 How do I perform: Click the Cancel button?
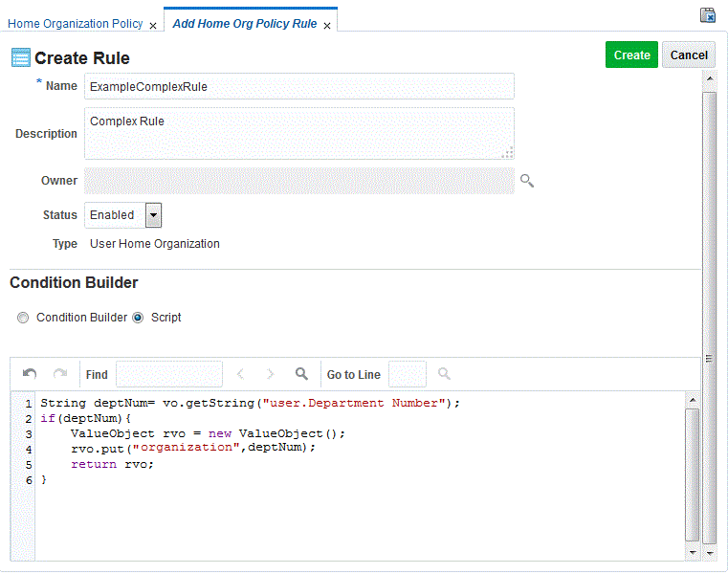[x=689, y=55]
